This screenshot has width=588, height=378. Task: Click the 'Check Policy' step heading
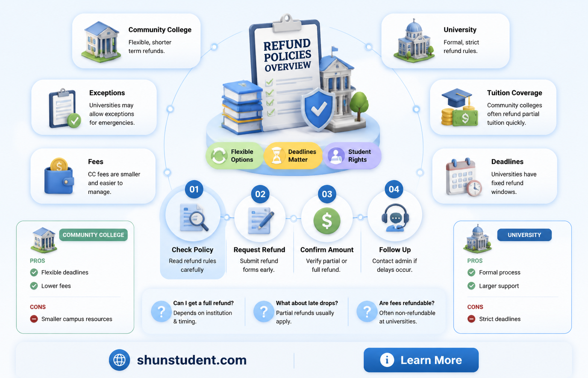[x=192, y=250]
